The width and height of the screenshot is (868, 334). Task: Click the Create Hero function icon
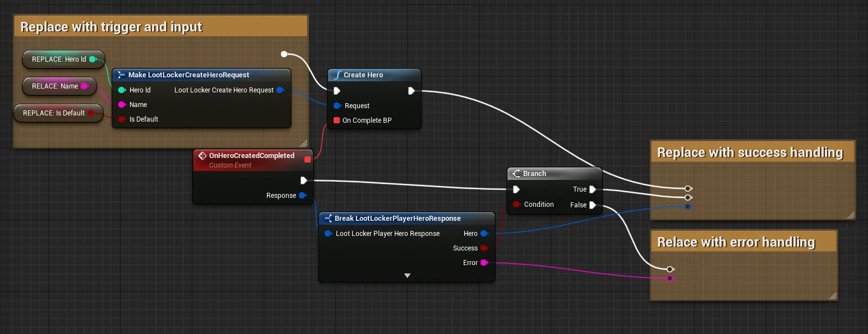pyautogui.click(x=337, y=75)
